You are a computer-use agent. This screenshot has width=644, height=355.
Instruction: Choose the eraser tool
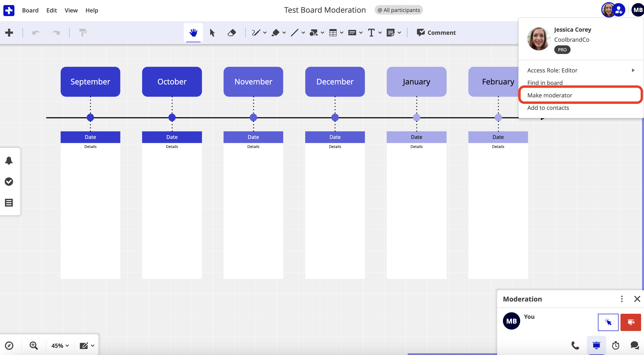(x=232, y=32)
